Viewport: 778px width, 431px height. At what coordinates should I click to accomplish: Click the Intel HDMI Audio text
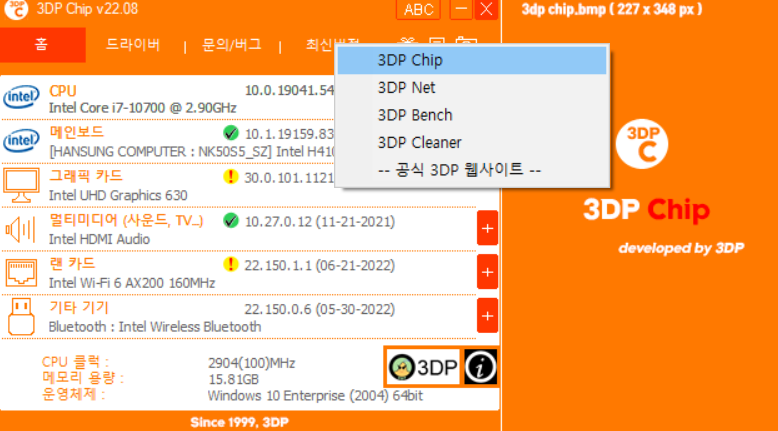coord(99,239)
